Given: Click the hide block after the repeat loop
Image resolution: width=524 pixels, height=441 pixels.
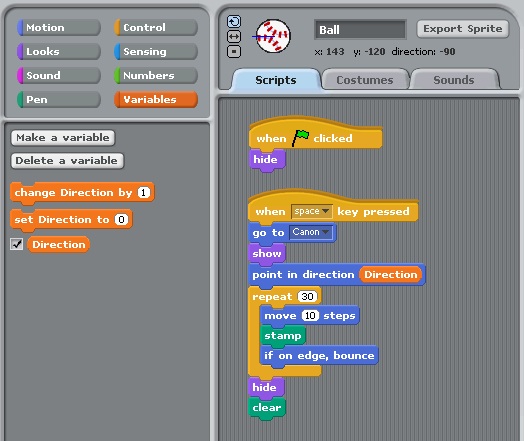Looking at the screenshot, I should [266, 388].
